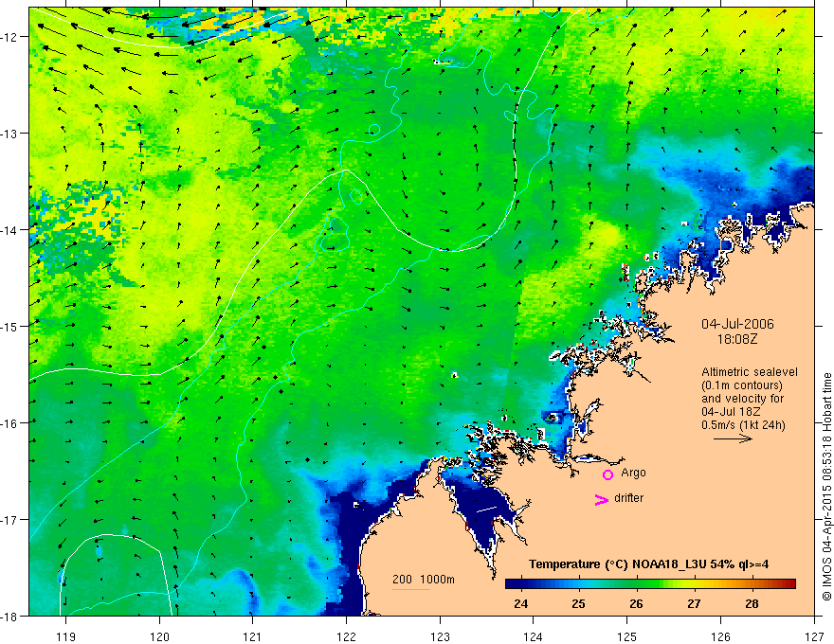Click the 'Temperature (°C) NOAA18_L3U' colorbar title

pyautogui.click(x=617, y=564)
